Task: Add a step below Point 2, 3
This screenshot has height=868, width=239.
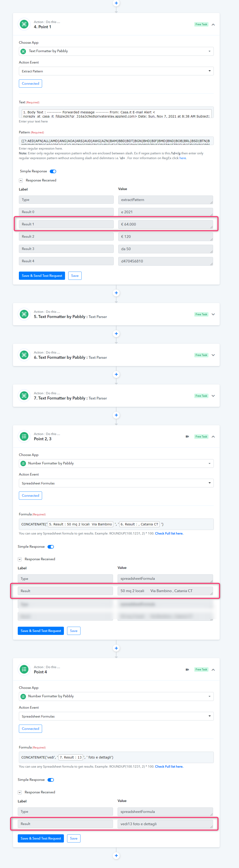Action: click(x=116, y=648)
